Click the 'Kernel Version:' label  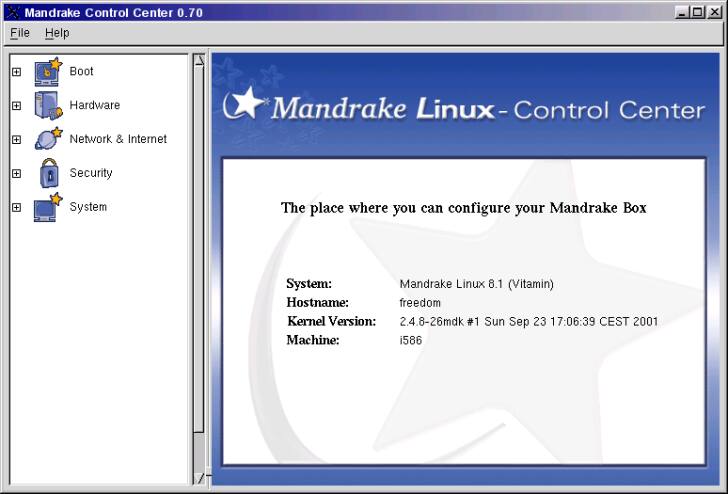pyautogui.click(x=332, y=321)
